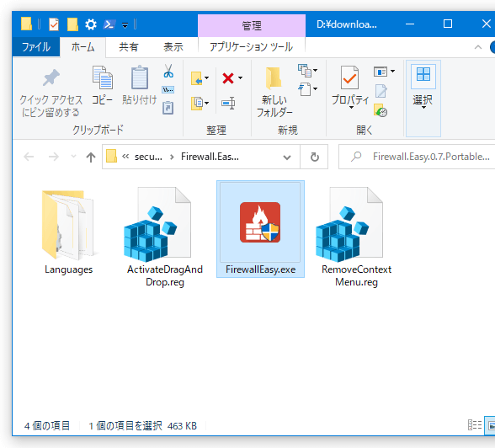Viewport: 495px width, 448px height.
Task: Click the secu... breadcrumb segment
Action: point(148,157)
